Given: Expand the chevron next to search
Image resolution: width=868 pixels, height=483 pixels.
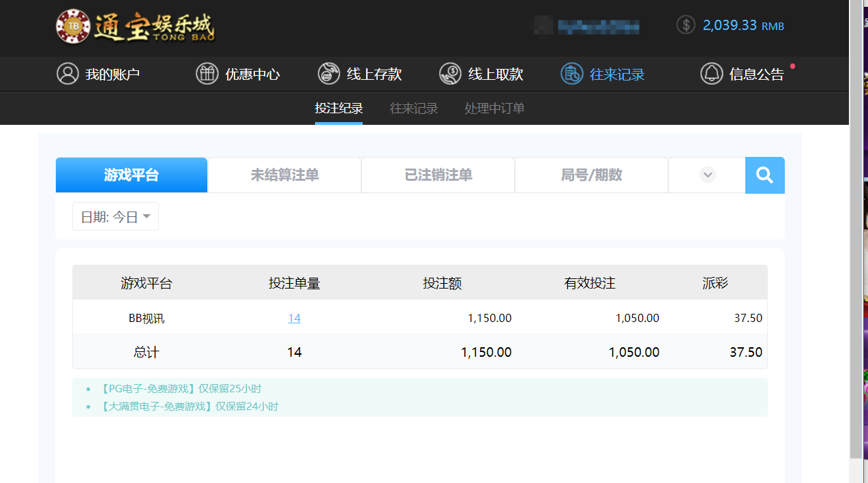Looking at the screenshot, I should [x=706, y=175].
